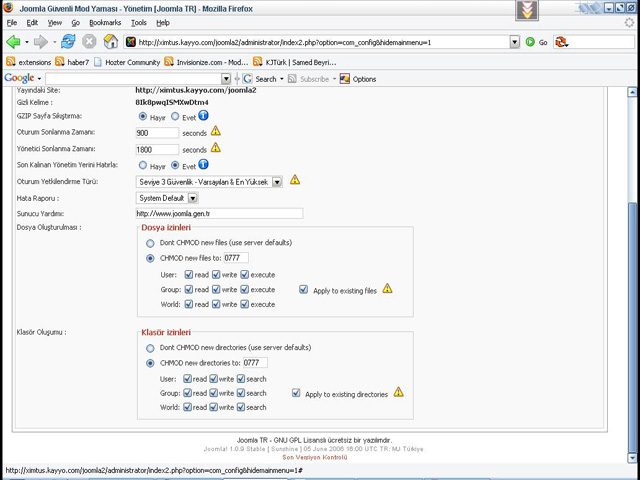Open the extensions bookmark feed
Image resolution: width=640 pixels, height=480 pixels.
pyautogui.click(x=29, y=62)
